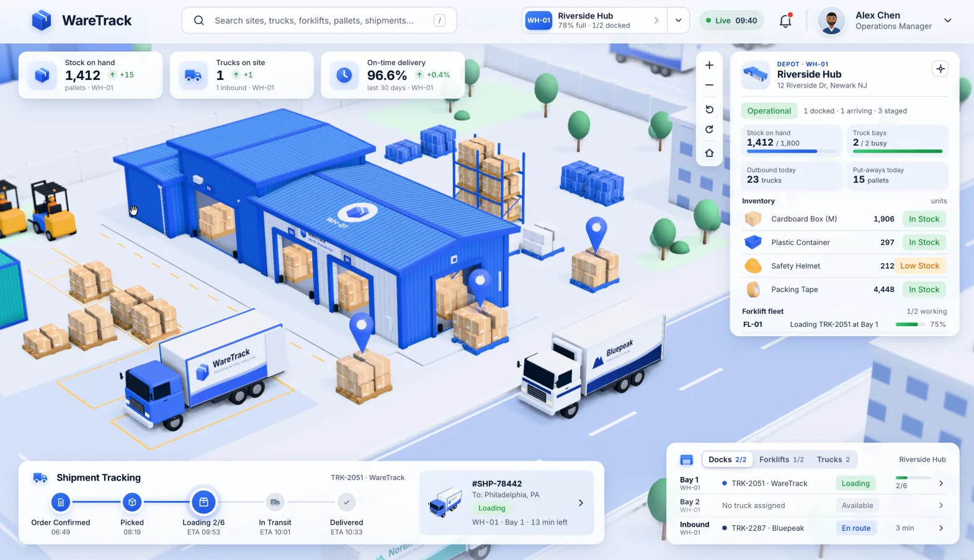Reset map to home view
974x560 pixels.
pyautogui.click(x=709, y=153)
